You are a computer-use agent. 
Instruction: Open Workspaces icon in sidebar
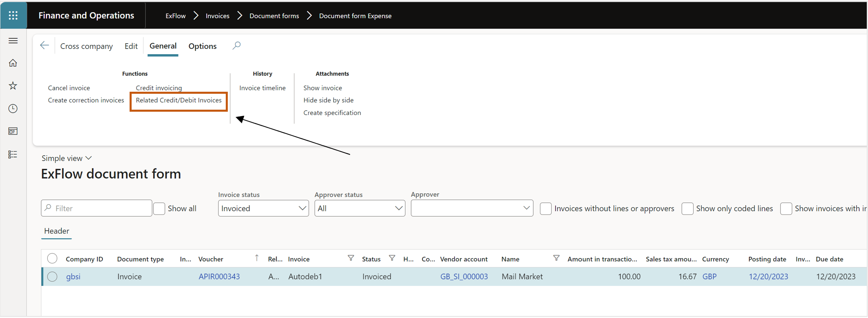pos(13,131)
